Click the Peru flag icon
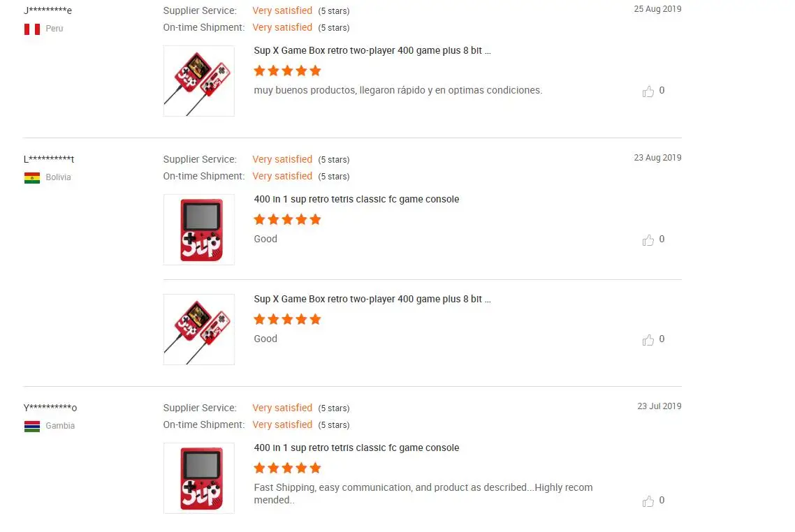Screen dimensions: 795x532 [32, 29]
